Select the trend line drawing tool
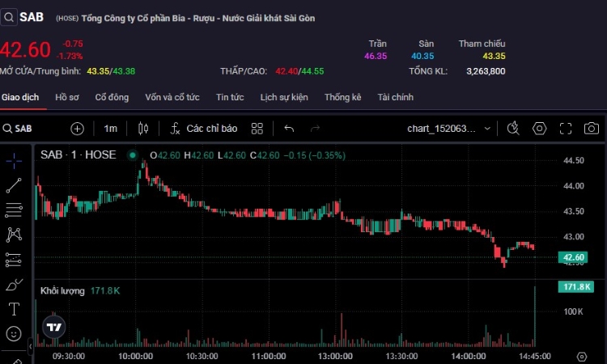This screenshot has height=364, width=607. 14,185
